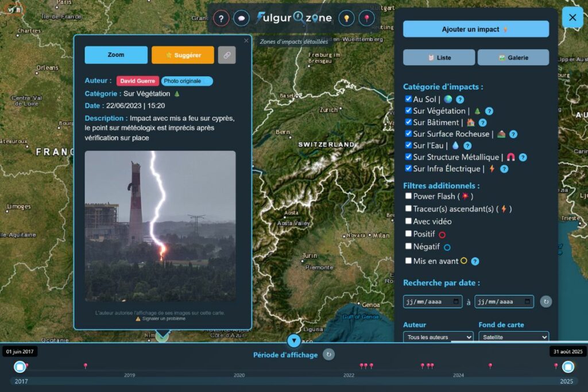Switch to the Galerie view
The width and height of the screenshot is (588, 392).
tap(513, 57)
